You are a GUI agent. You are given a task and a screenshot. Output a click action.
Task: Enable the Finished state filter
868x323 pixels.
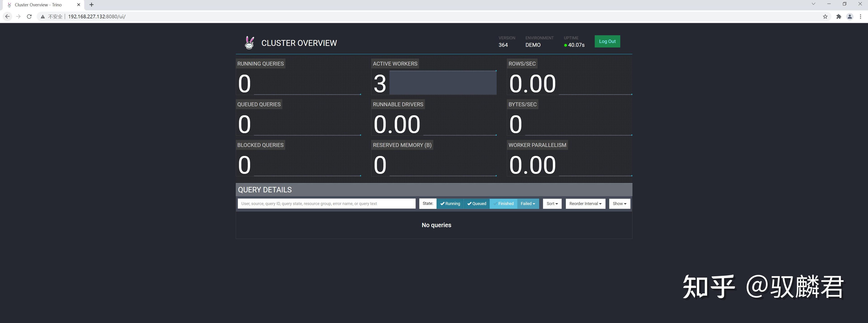point(503,203)
